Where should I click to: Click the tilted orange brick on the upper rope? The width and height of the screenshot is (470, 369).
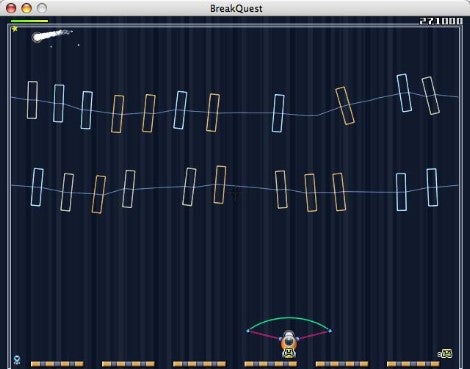[345, 106]
